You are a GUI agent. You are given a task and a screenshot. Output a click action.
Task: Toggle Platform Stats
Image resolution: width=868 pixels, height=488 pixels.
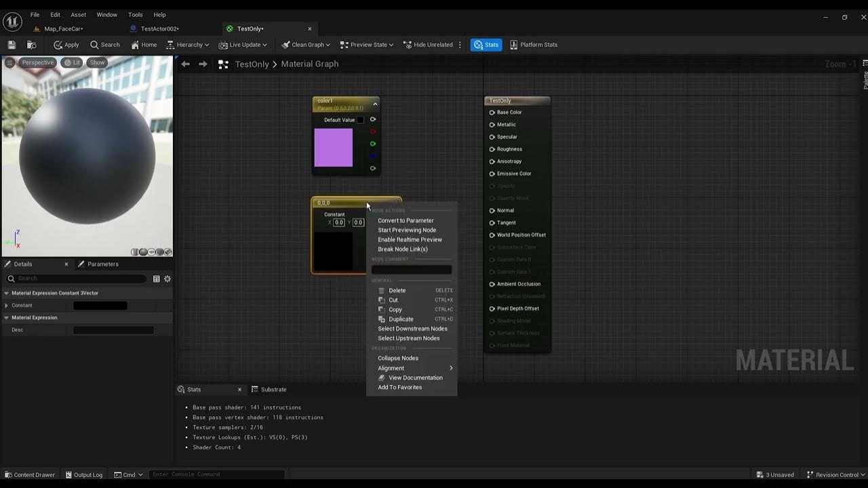point(534,45)
